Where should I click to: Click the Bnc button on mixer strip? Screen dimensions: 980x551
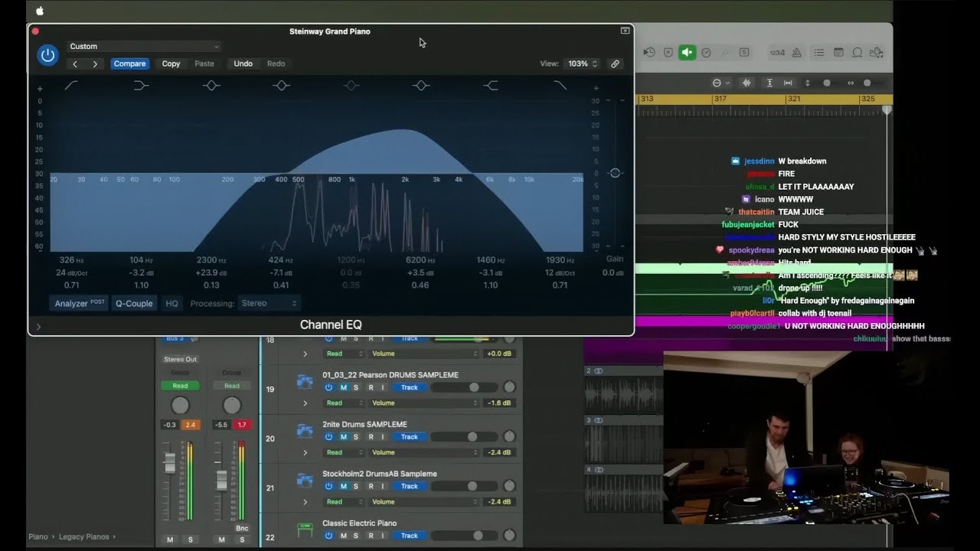point(242,528)
